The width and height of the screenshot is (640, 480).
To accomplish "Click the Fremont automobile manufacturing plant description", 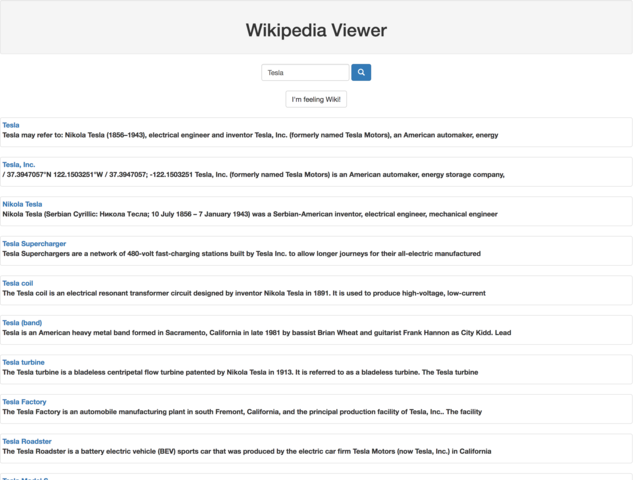I will (242, 411).
